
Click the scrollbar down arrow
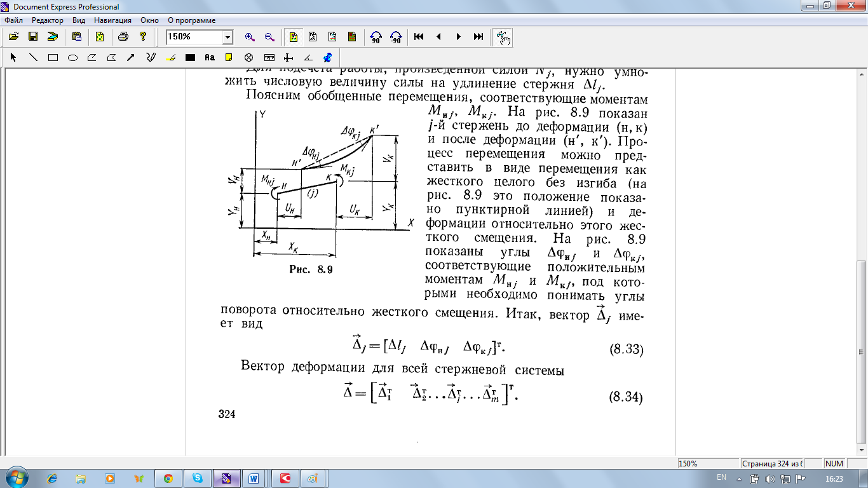coord(861,450)
